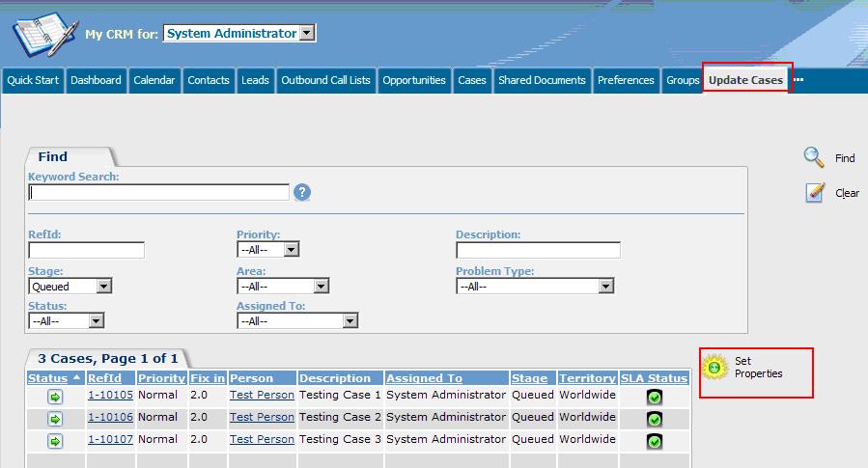Click the Find button label

pos(845,158)
